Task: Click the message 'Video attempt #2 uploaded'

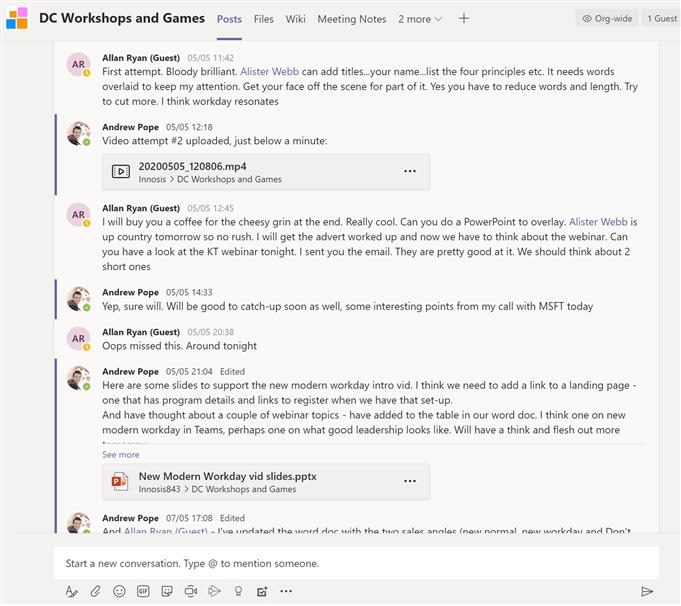Action: [215, 141]
